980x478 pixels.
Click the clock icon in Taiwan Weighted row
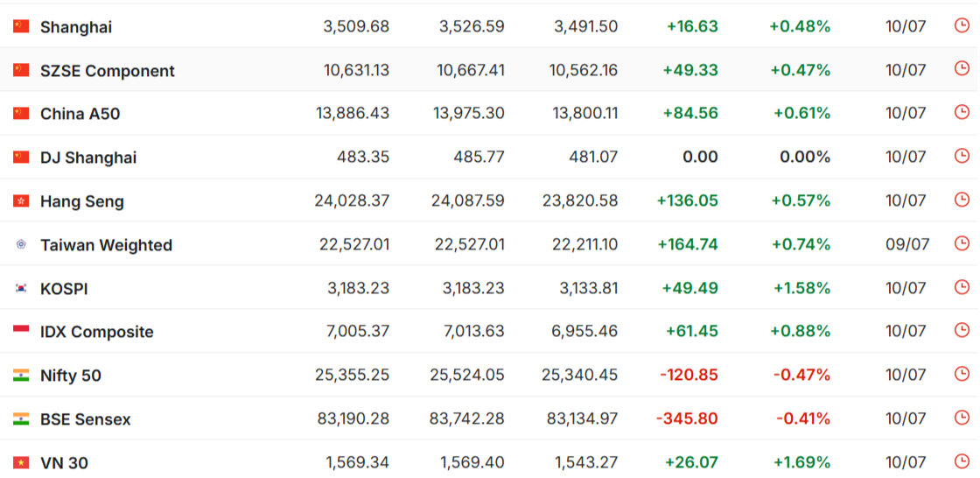click(962, 243)
